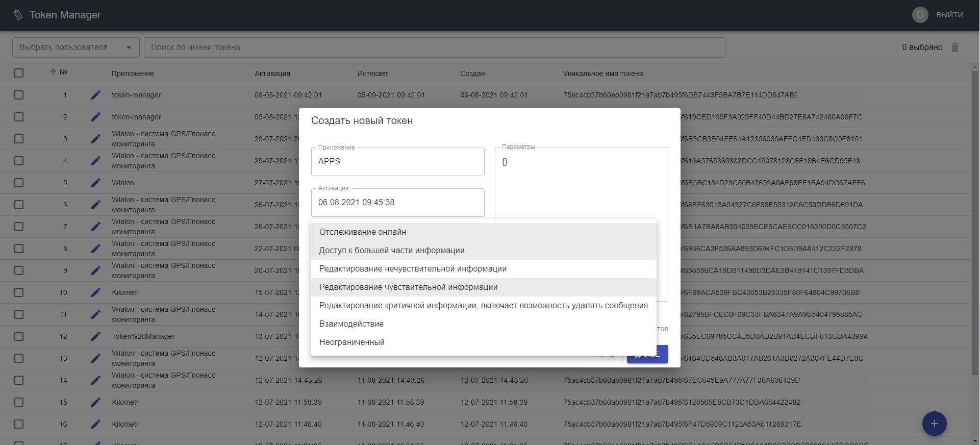Viewport: 980px width, 445px height.
Task: Check the checkbox for row 1
Action: [x=19, y=95]
